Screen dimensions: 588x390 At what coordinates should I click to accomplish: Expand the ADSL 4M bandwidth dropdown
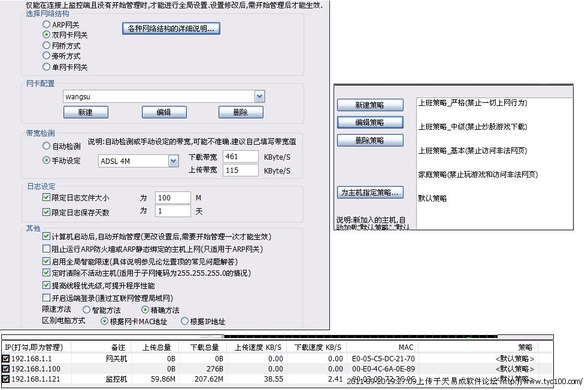[x=173, y=161]
